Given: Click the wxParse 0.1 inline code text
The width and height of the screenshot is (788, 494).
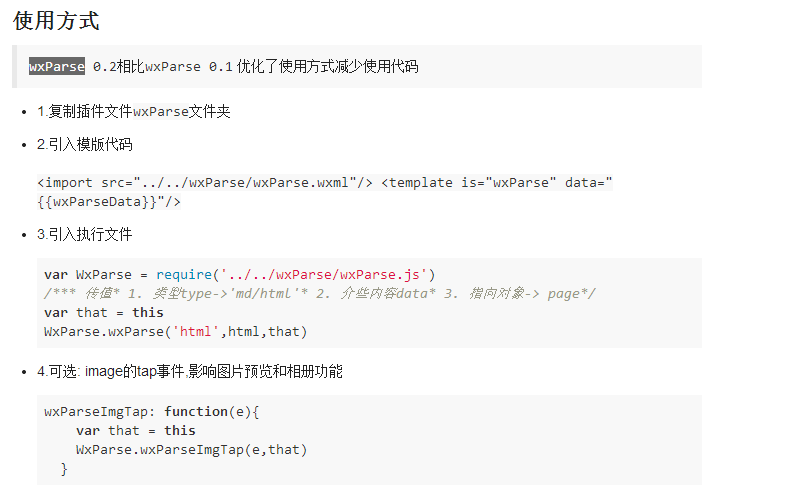Looking at the screenshot, I should (189, 67).
